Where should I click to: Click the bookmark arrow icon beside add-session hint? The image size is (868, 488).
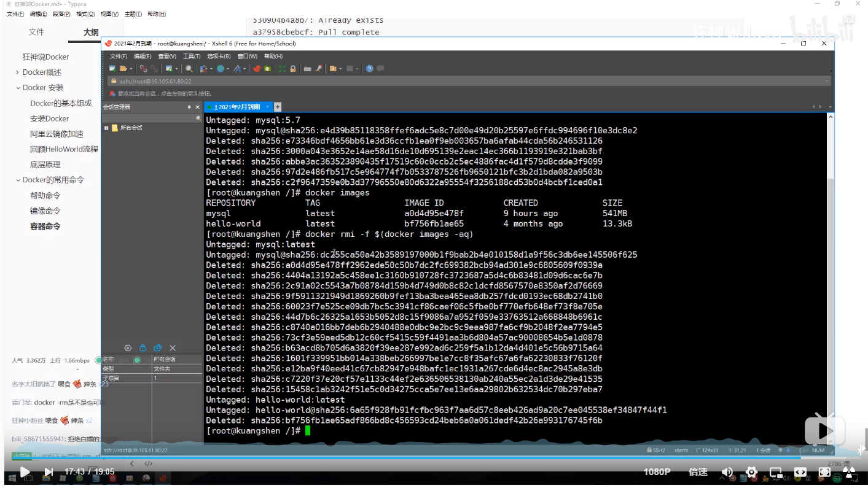tap(112, 94)
